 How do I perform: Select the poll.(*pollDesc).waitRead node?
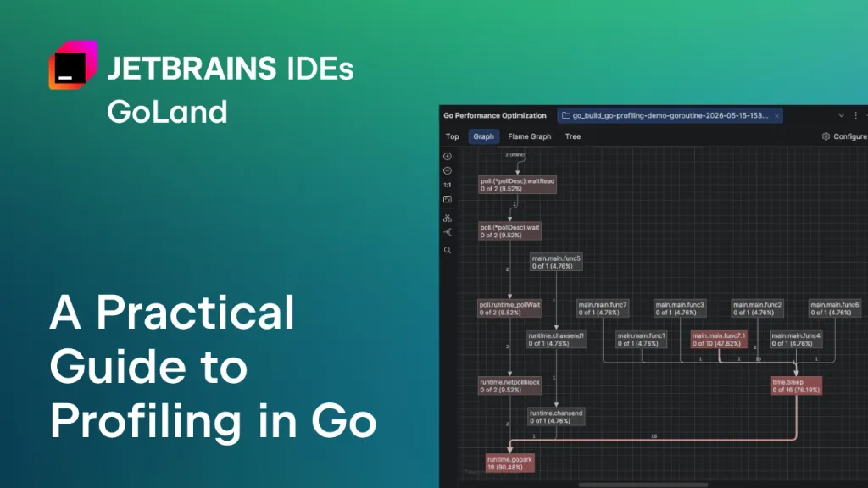click(x=518, y=185)
